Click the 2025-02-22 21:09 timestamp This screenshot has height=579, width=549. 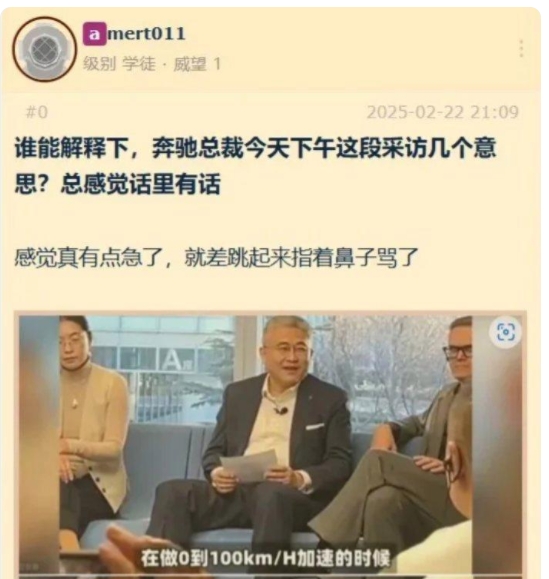point(443,112)
